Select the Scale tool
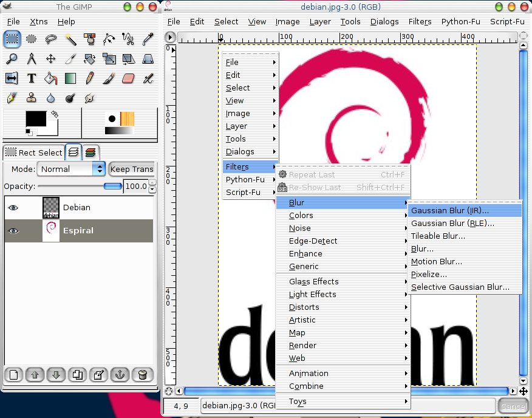 pyautogui.click(x=109, y=59)
